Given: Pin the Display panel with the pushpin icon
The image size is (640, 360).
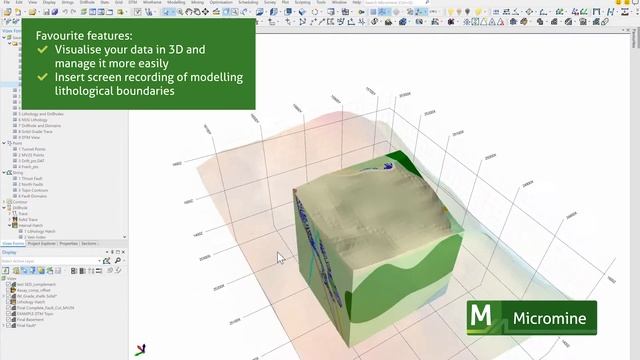Looking at the screenshot, I should (112, 252).
